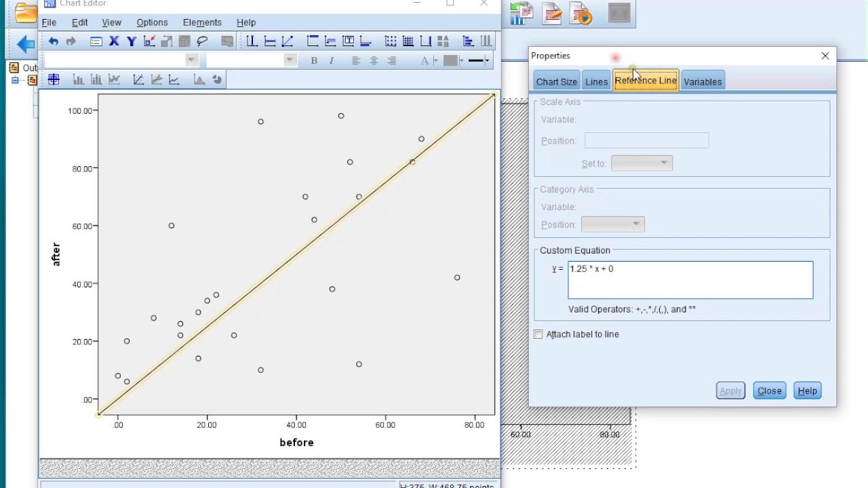868x488 pixels.
Task: Open the Help menu
Action: click(x=246, y=22)
